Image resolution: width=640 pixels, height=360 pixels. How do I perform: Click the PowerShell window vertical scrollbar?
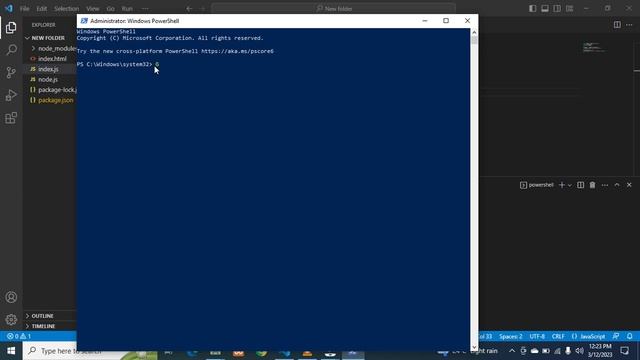click(474, 190)
